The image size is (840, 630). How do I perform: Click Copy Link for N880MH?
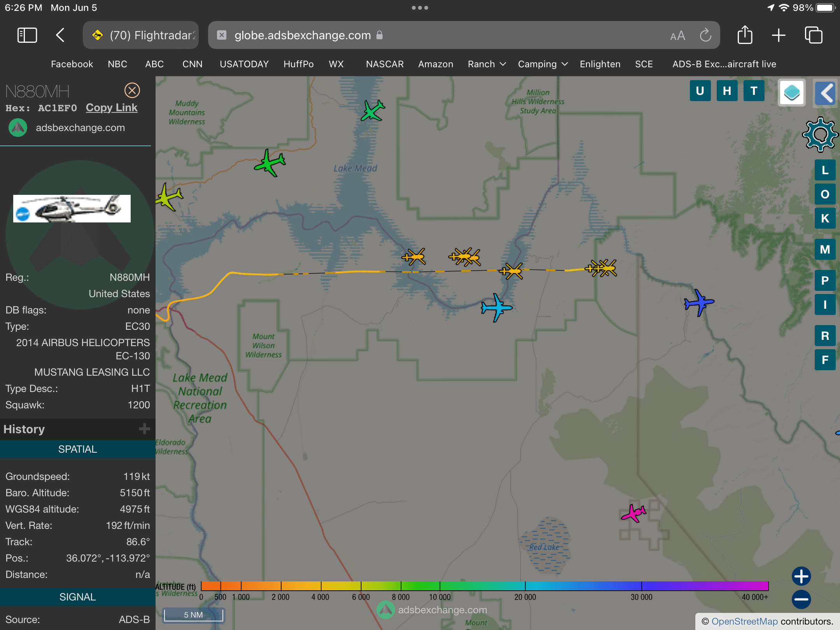click(112, 108)
